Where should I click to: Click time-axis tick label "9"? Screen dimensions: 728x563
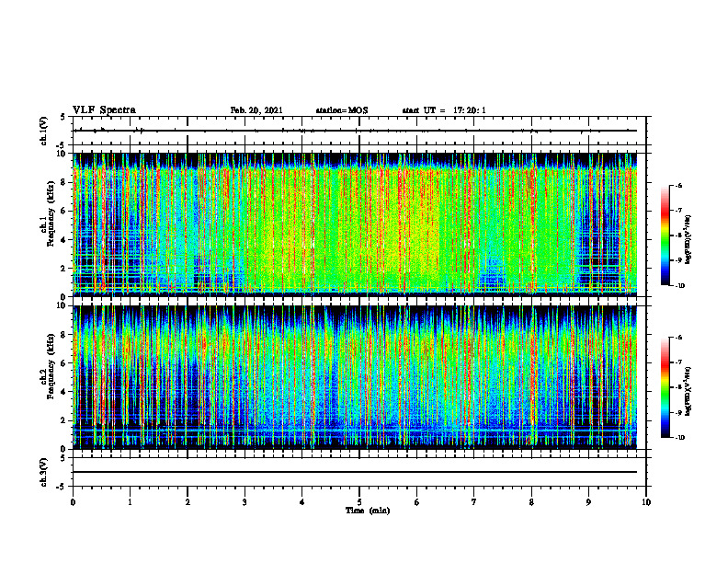point(588,502)
